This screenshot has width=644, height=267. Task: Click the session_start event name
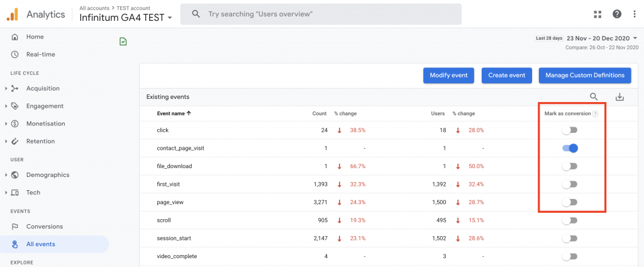pos(174,238)
